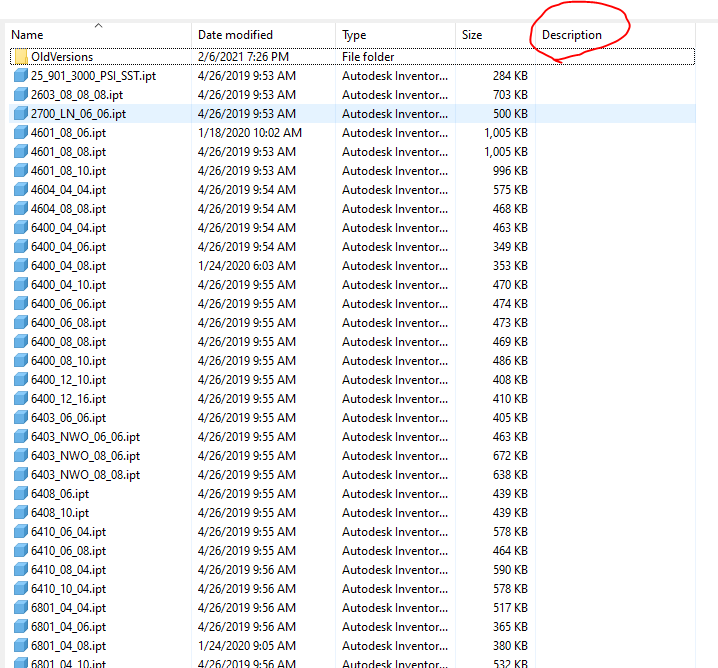Click the part icon beside 25_901_3000_PSI_SST.ipt
This screenshot has width=718, height=668.
(x=21, y=76)
